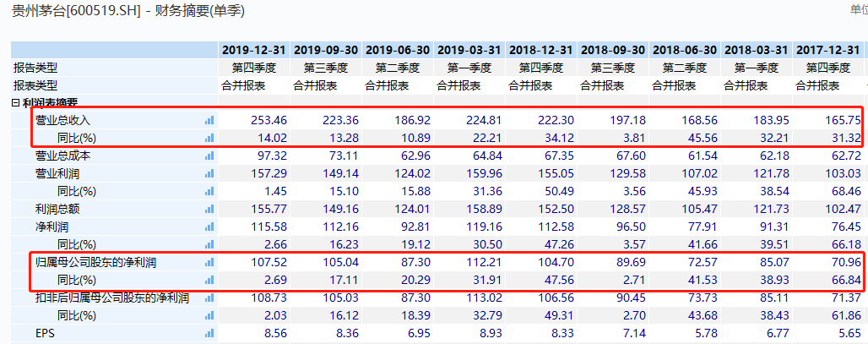Select revenue value 224.81
The image size is (868, 344).
click(x=485, y=120)
